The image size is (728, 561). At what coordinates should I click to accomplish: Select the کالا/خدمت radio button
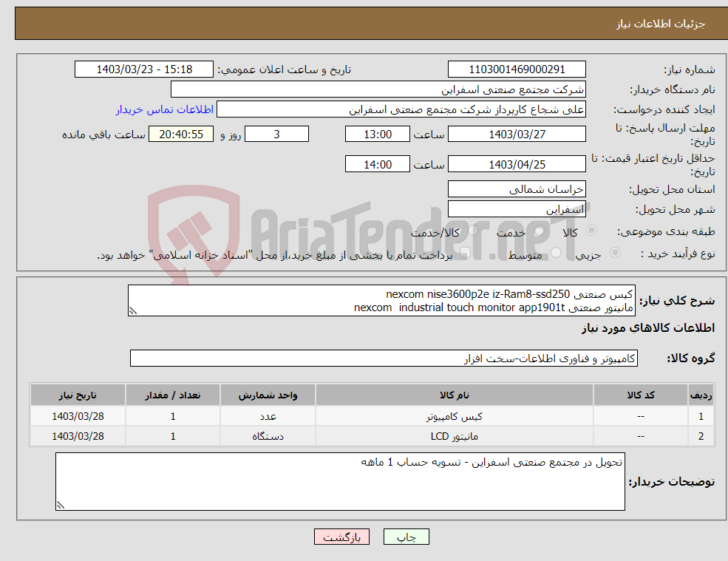click(x=473, y=231)
